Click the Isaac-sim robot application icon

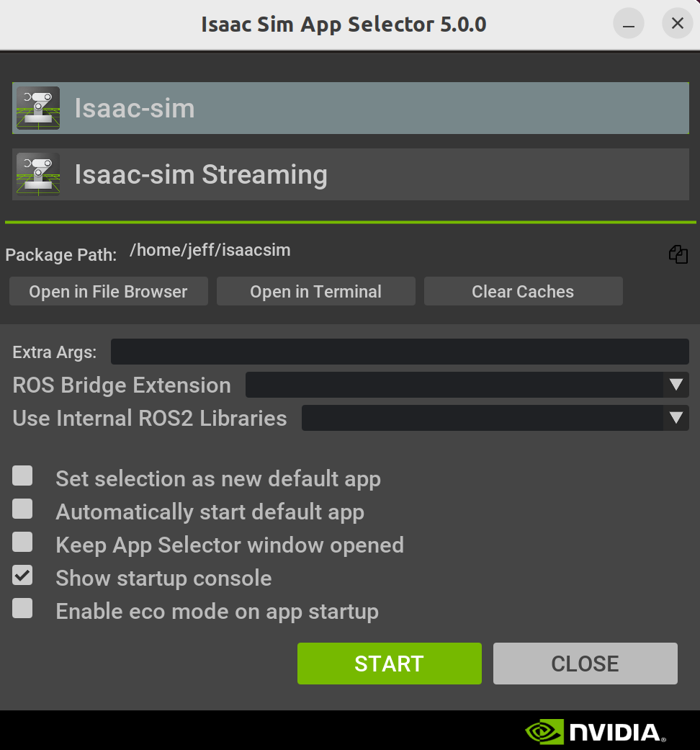pos(37,108)
